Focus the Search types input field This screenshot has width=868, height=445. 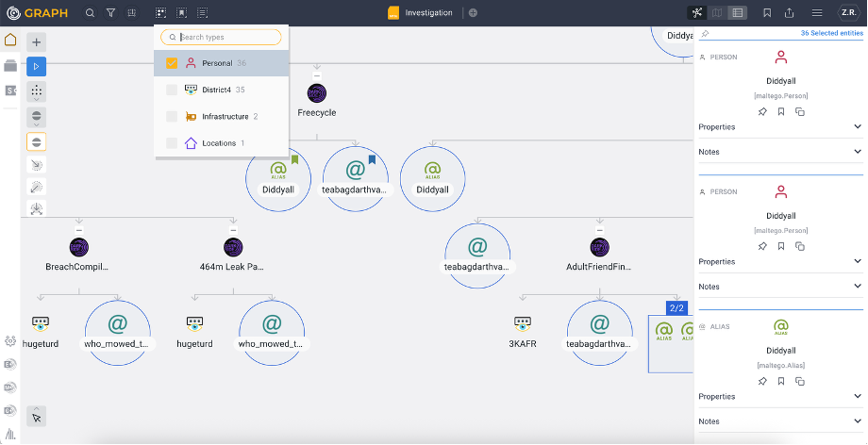221,37
